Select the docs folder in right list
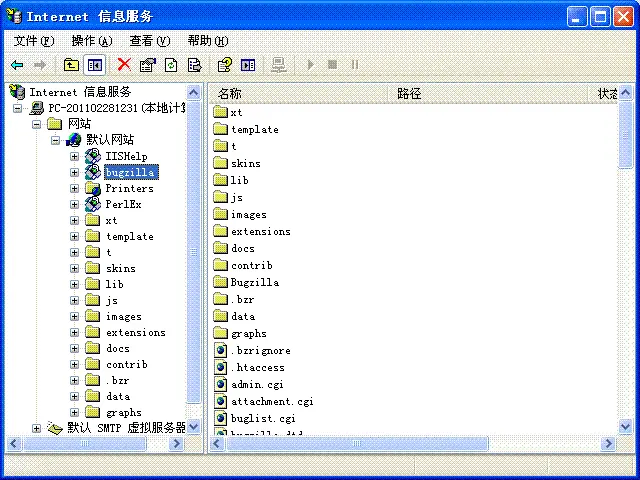This screenshot has width=640, height=480. pyautogui.click(x=243, y=248)
